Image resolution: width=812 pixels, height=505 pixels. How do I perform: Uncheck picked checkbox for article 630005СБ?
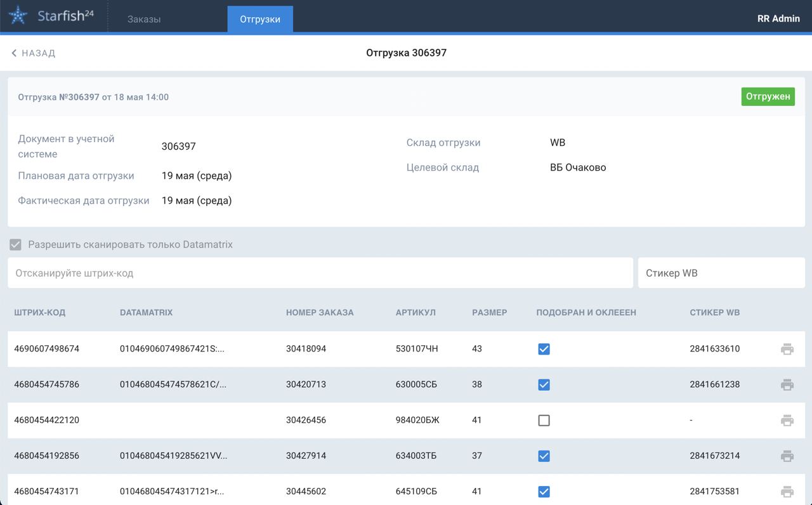pos(544,384)
